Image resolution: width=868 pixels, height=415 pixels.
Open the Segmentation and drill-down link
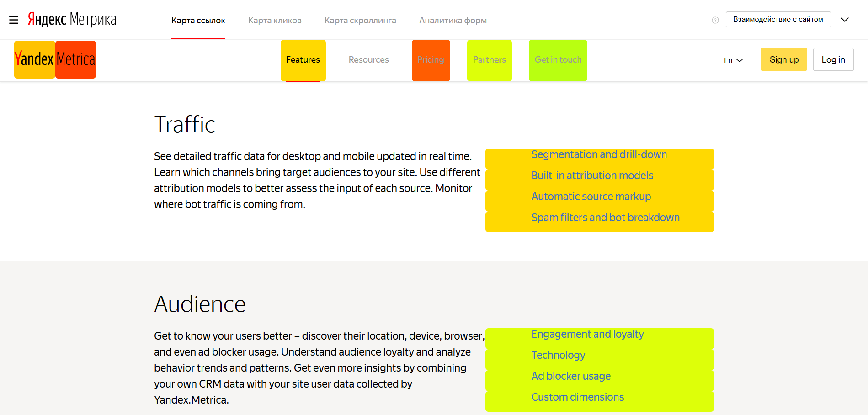599,155
